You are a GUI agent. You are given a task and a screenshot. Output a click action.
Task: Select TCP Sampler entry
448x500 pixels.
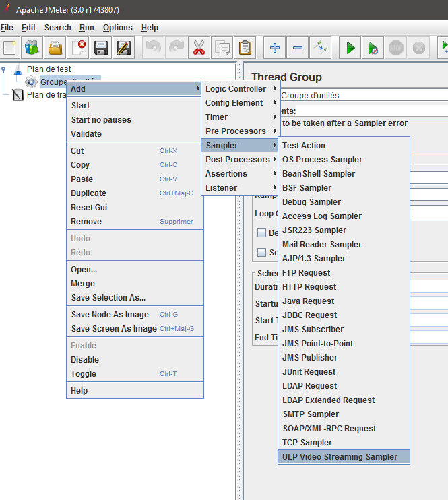tap(344, 443)
